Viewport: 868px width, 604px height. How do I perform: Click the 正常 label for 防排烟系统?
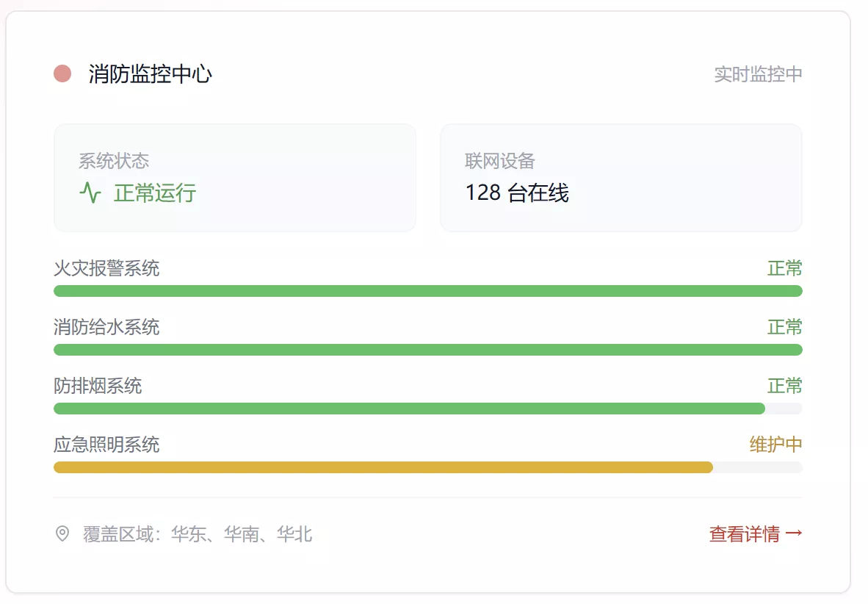pos(784,386)
